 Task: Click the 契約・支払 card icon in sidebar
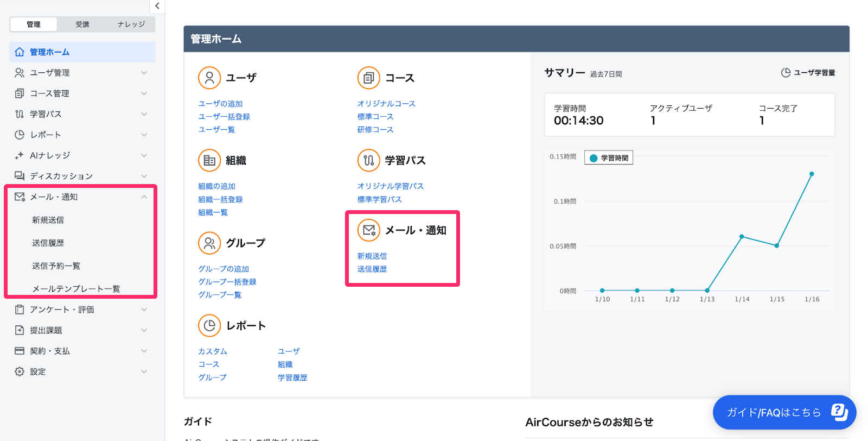(x=20, y=351)
